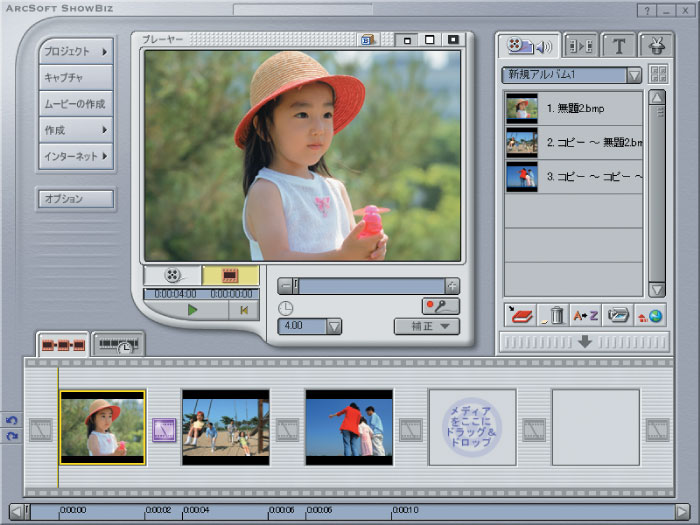
Task: Switch player to active clip mode (filmstrip)
Action: pyautogui.click(x=230, y=275)
